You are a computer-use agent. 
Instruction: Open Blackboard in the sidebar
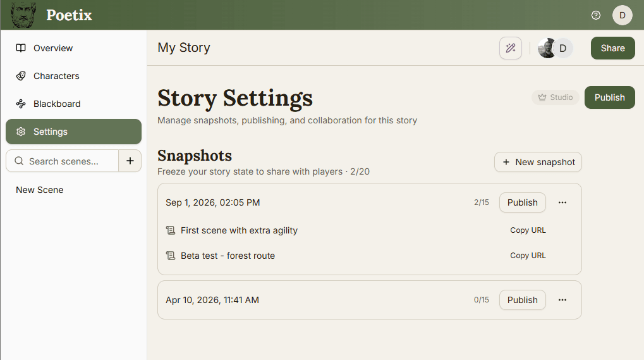click(x=73, y=104)
